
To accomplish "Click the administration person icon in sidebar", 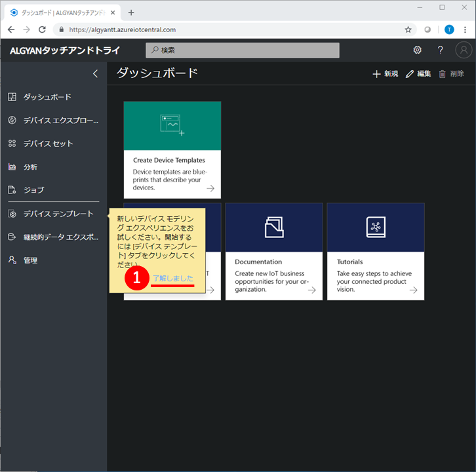I will point(12,260).
